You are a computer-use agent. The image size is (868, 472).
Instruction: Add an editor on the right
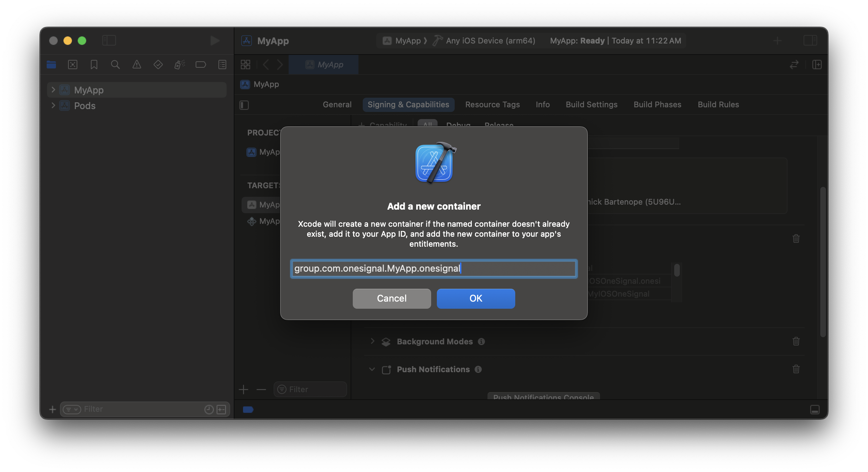click(x=817, y=65)
